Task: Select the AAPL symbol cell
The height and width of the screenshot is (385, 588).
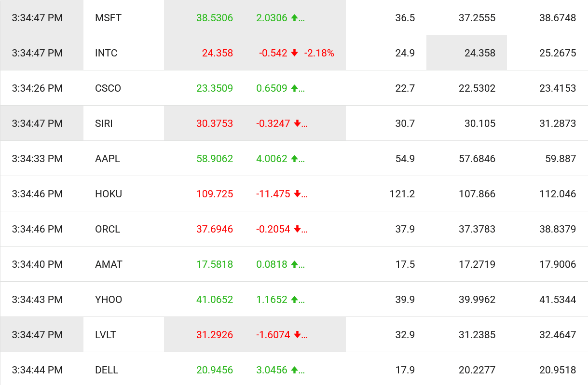Action: coord(123,159)
